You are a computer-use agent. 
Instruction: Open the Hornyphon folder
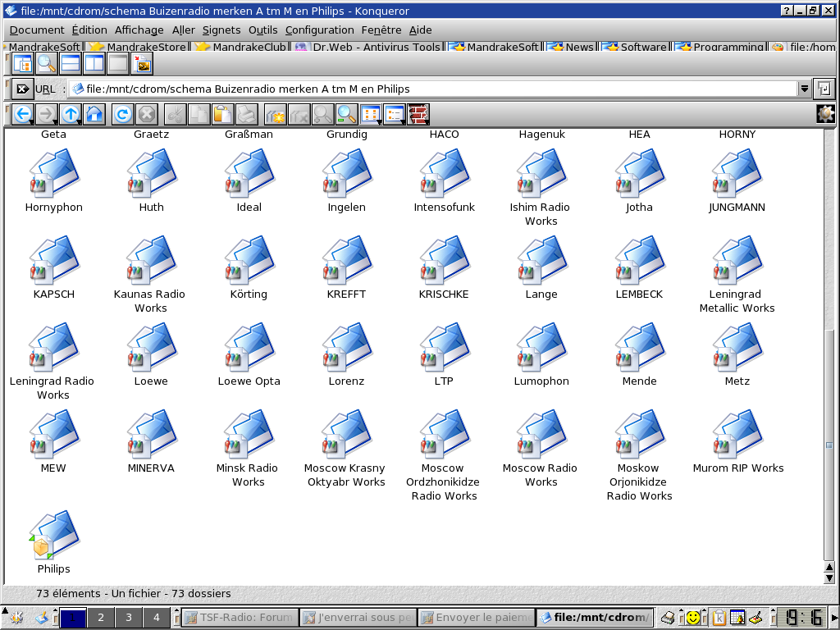53,180
